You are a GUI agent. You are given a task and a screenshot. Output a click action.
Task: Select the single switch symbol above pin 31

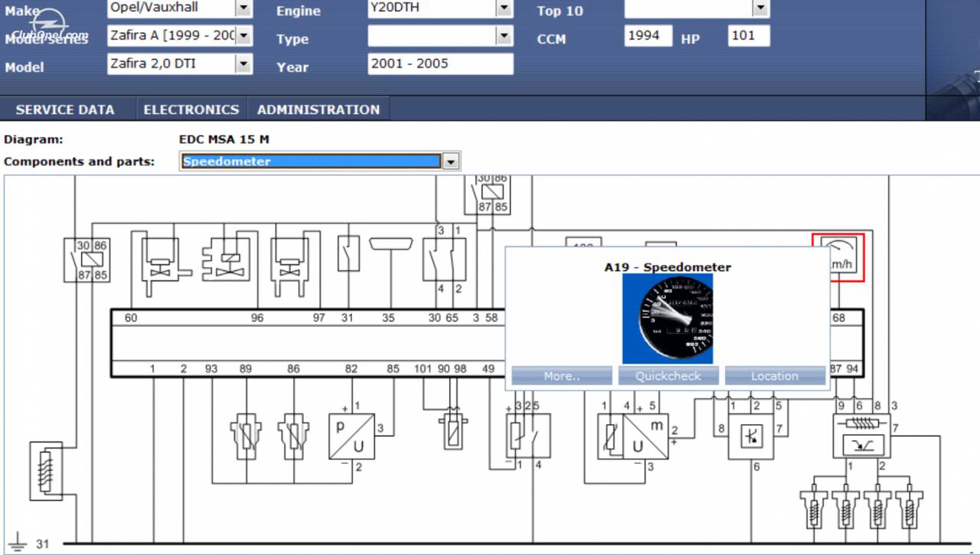click(x=349, y=253)
